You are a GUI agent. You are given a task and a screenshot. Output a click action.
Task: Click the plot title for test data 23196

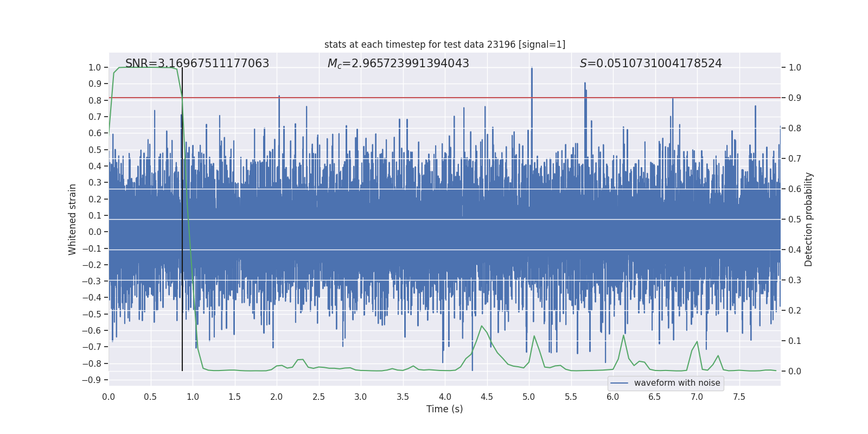point(444,44)
